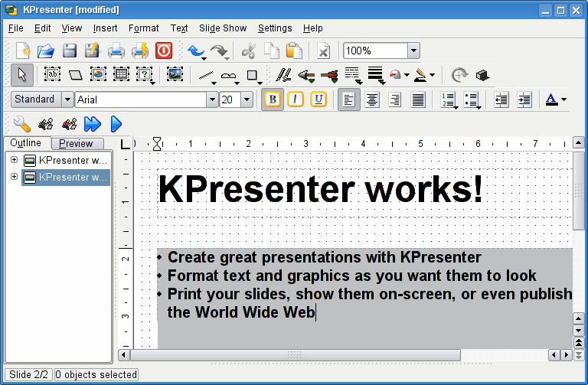Click the Undo arrow icon
The image size is (588, 385).
click(195, 51)
